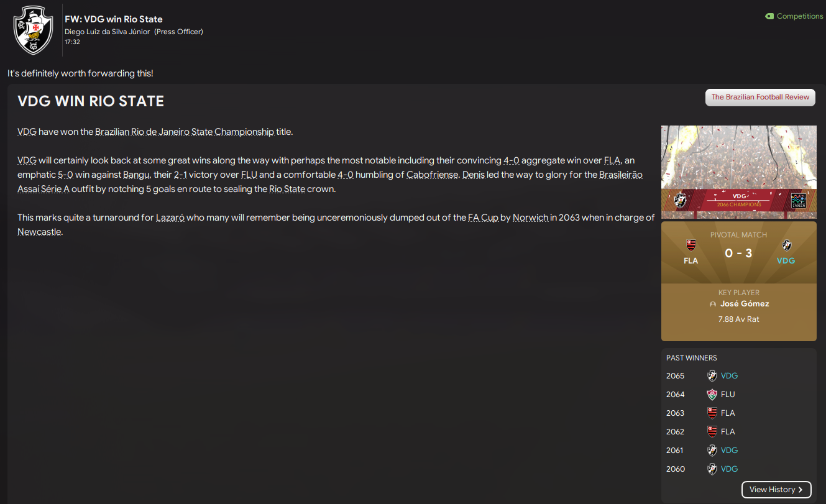Open the Brazilian Rio de Janeiro State Championship link

pos(185,132)
